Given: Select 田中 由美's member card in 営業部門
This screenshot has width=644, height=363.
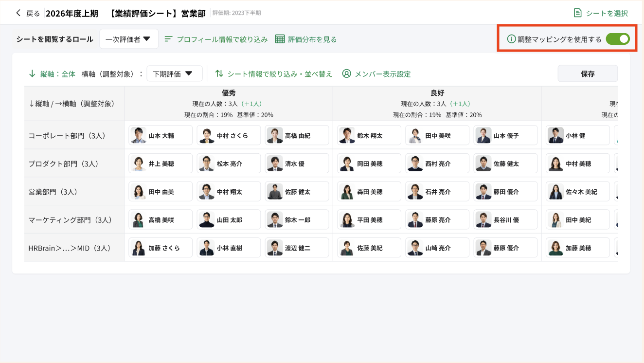Looking at the screenshot, I should point(160,192).
